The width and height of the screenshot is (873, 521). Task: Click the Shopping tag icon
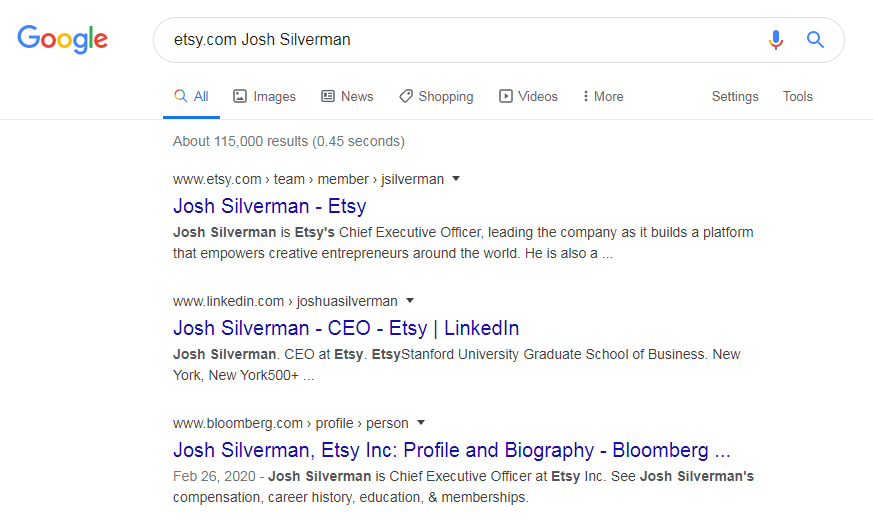click(x=406, y=96)
